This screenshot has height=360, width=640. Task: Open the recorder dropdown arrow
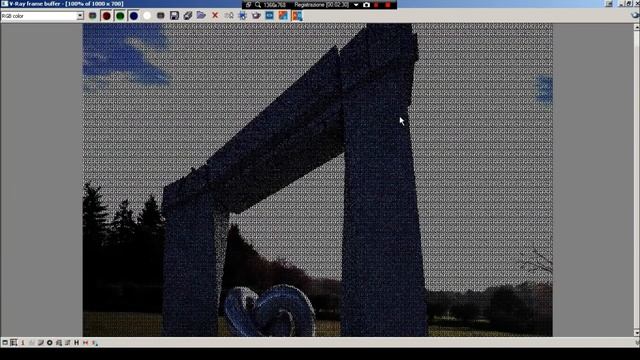(356, 5)
